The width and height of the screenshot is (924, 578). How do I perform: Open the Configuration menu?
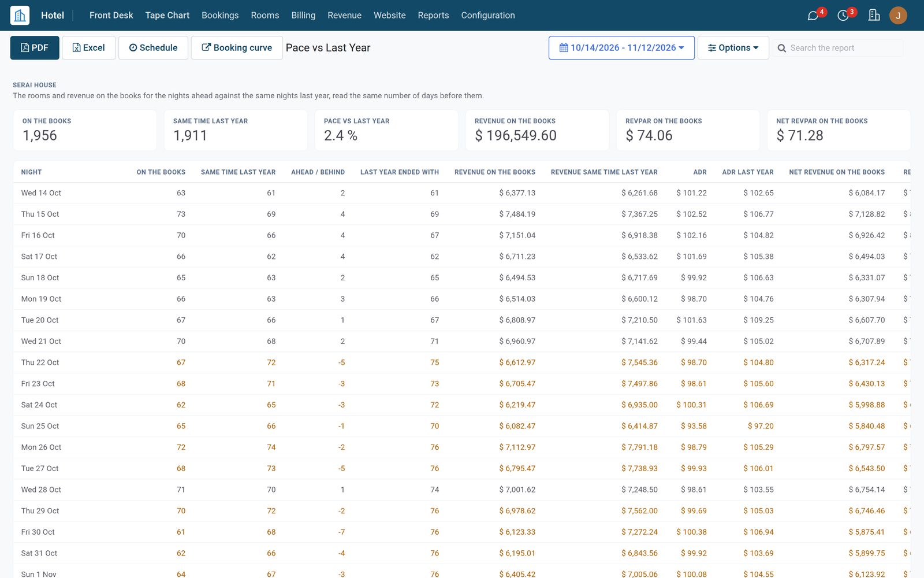[x=488, y=15]
